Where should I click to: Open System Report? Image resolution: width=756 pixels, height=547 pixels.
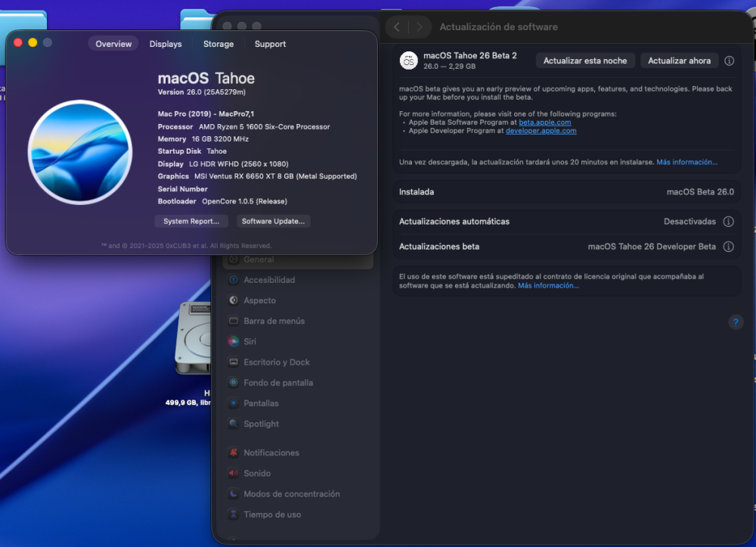[x=191, y=222]
